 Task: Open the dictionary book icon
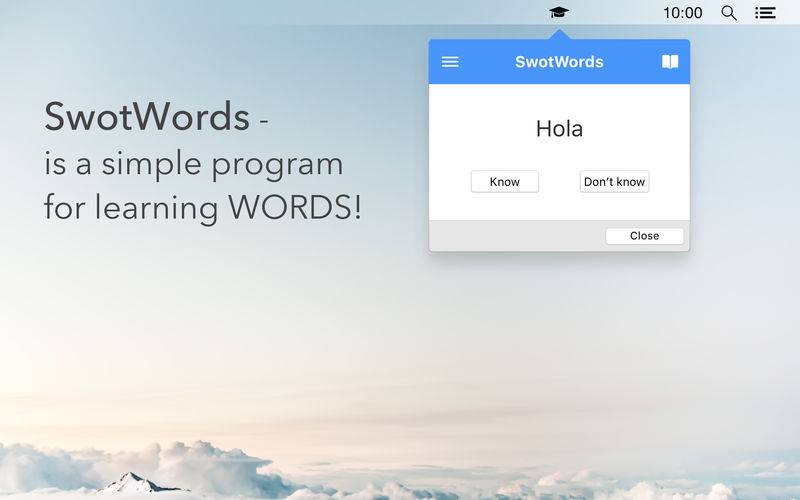pyautogui.click(x=670, y=62)
